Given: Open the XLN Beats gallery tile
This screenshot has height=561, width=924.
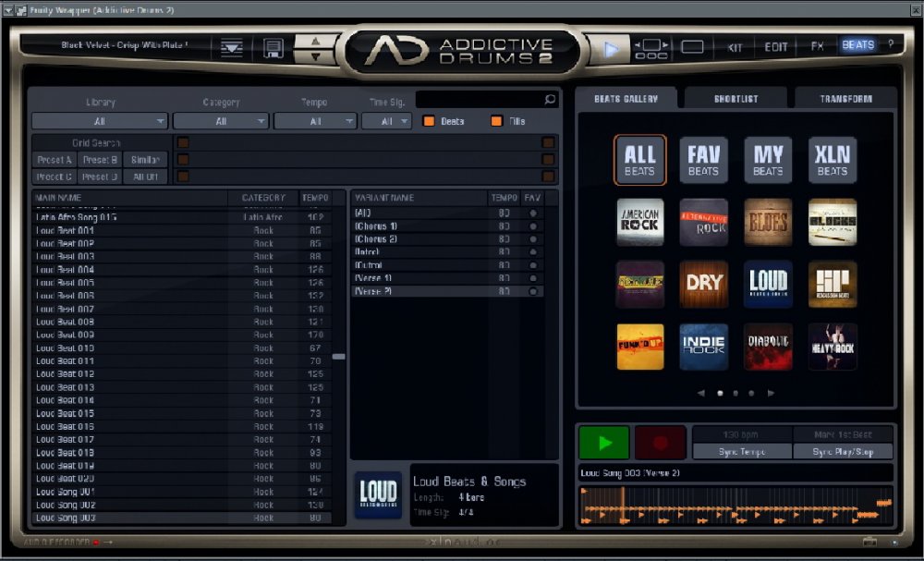Looking at the screenshot, I should pos(833,160).
